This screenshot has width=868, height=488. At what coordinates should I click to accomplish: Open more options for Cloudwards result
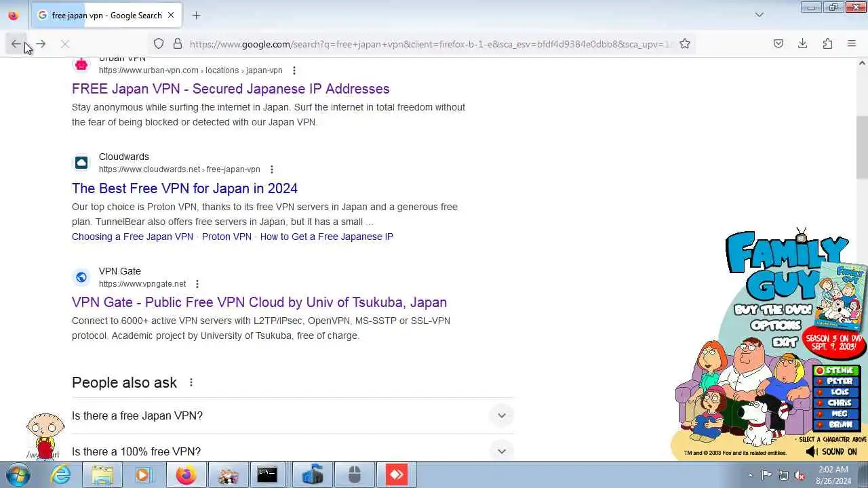pos(271,169)
